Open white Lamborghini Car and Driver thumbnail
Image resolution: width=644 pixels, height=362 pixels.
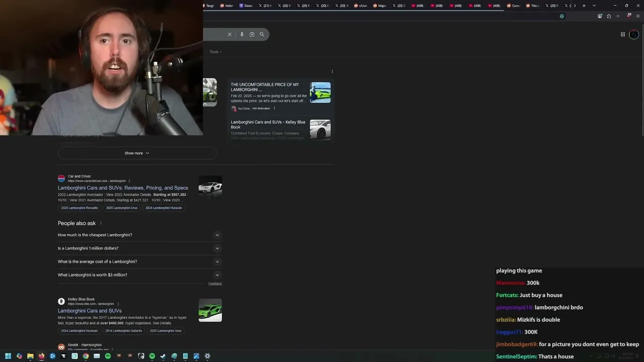coord(210,187)
